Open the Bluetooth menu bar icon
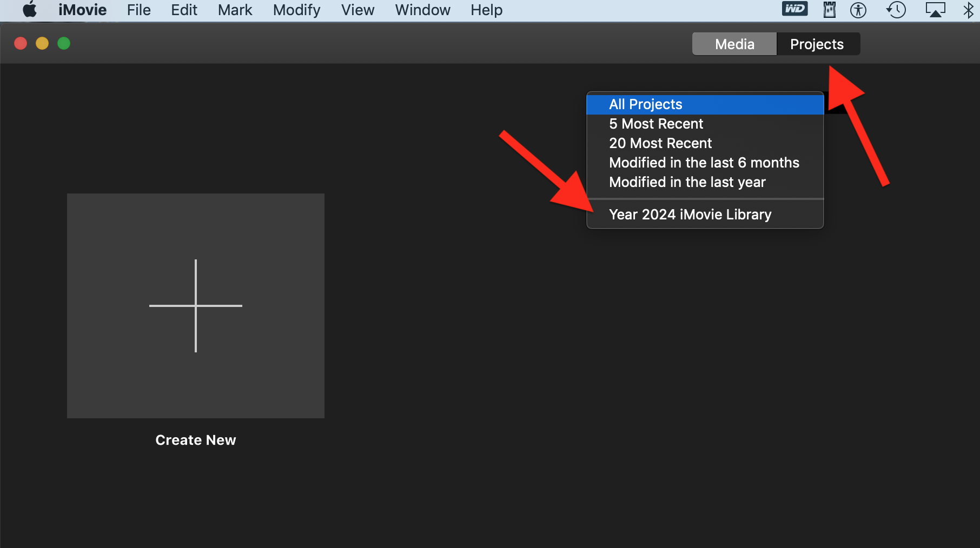980x548 pixels. tap(969, 10)
